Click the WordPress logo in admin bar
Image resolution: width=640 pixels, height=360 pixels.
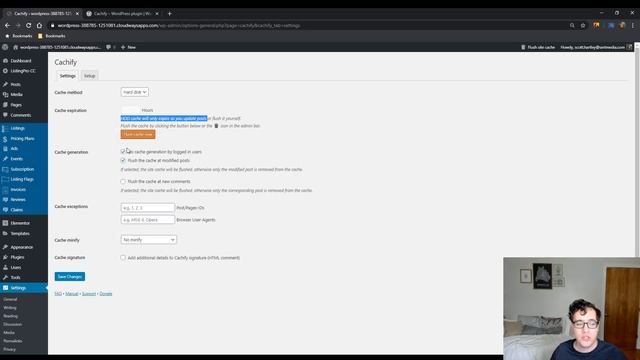tap(5, 47)
